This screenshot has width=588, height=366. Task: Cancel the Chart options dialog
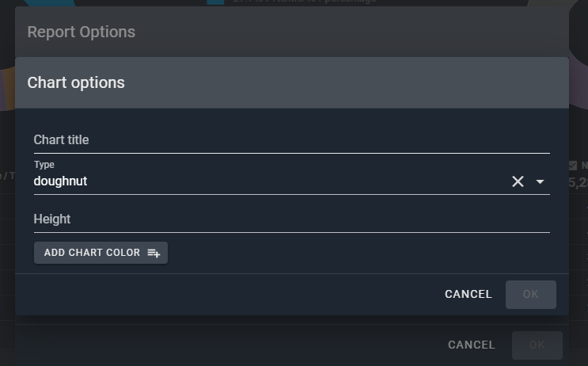pyautogui.click(x=468, y=294)
